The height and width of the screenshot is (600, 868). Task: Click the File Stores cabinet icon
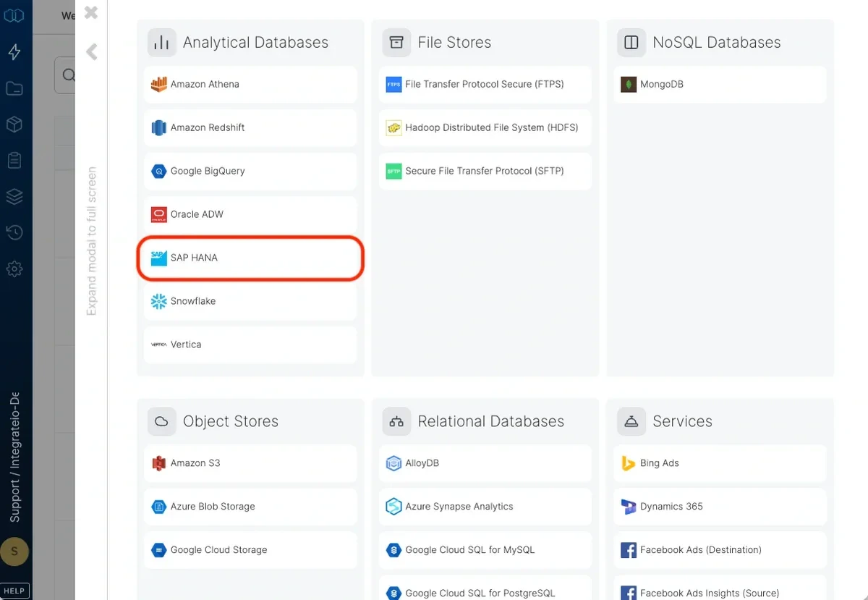pyautogui.click(x=396, y=41)
